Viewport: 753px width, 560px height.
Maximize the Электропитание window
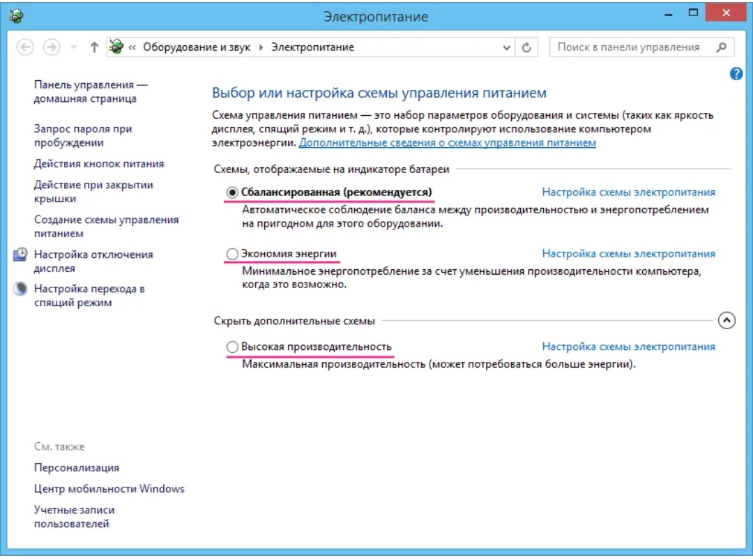click(x=693, y=13)
